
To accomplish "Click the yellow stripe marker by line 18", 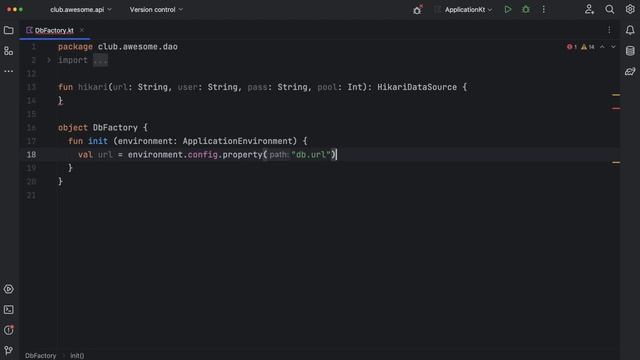I will [616, 162].
